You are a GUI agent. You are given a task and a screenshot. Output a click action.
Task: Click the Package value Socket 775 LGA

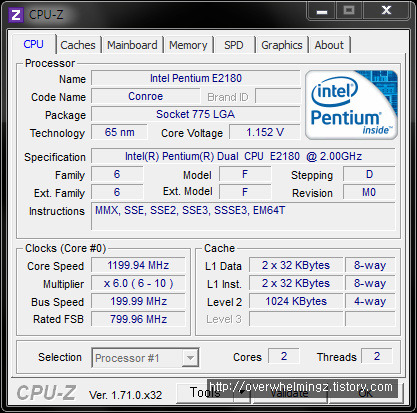(196, 114)
